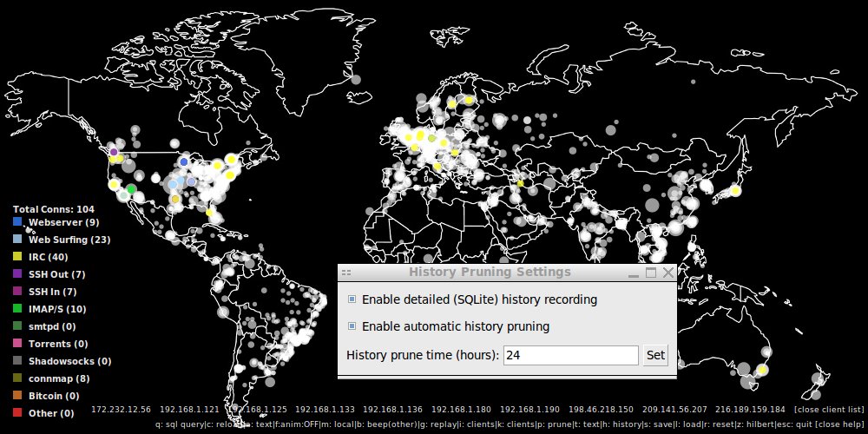This screenshot has height=434, width=868.
Task: Click the close client list link
Action: pos(829,409)
